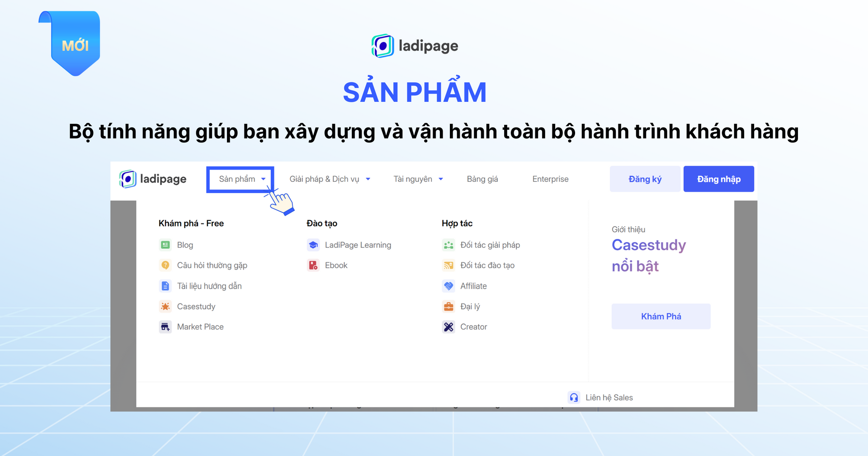Viewport: 868px width, 456px height.
Task: Click the Đăng ký button
Action: click(645, 179)
